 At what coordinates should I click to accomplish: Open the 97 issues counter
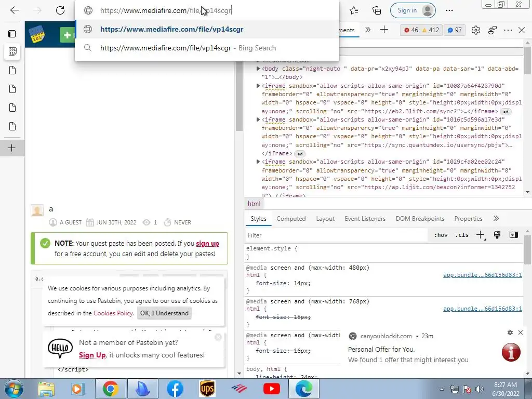[x=455, y=30]
